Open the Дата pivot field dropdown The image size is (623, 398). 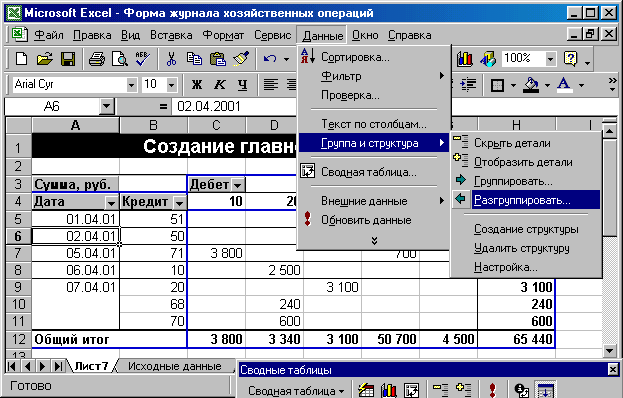(x=111, y=203)
